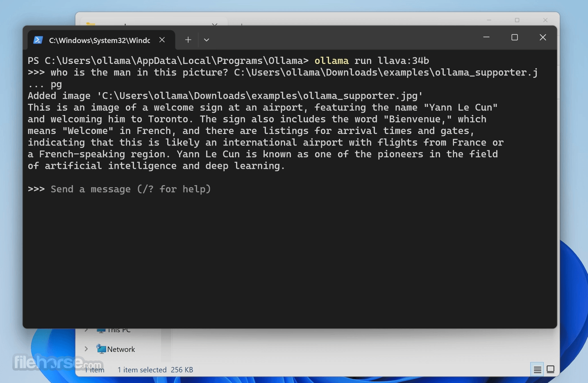Click the 'Send a message' prompt input

(x=131, y=189)
